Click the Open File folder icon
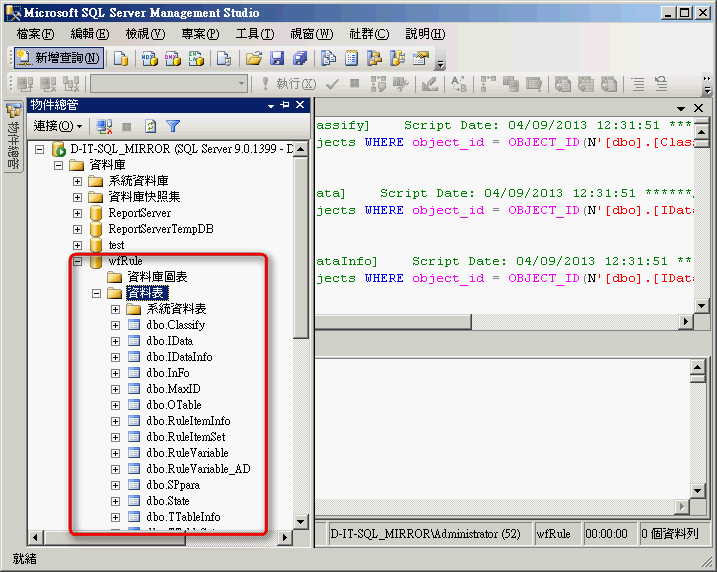717x572 pixels. tap(254, 59)
